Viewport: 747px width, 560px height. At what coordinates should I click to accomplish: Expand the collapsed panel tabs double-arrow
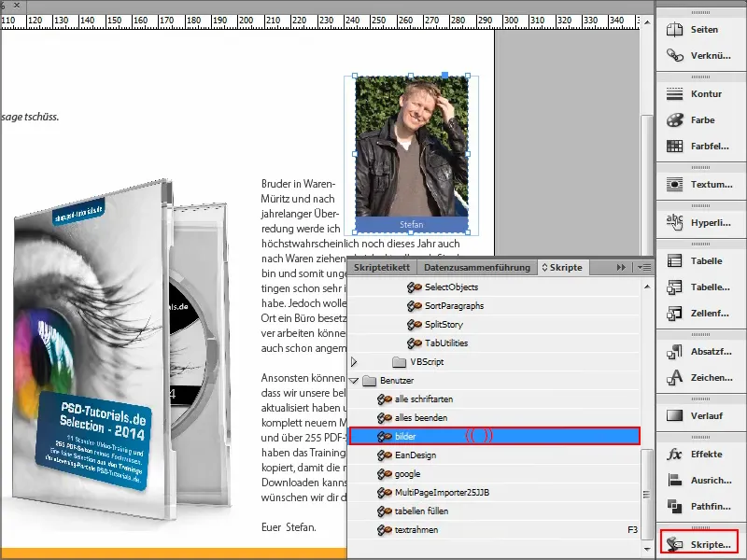point(621,268)
